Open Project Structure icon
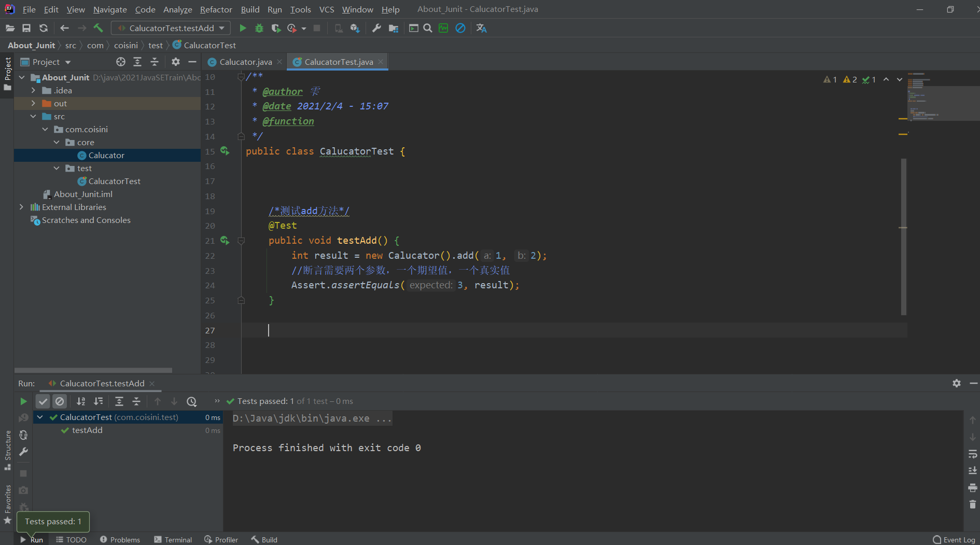The image size is (980, 545). tap(394, 28)
